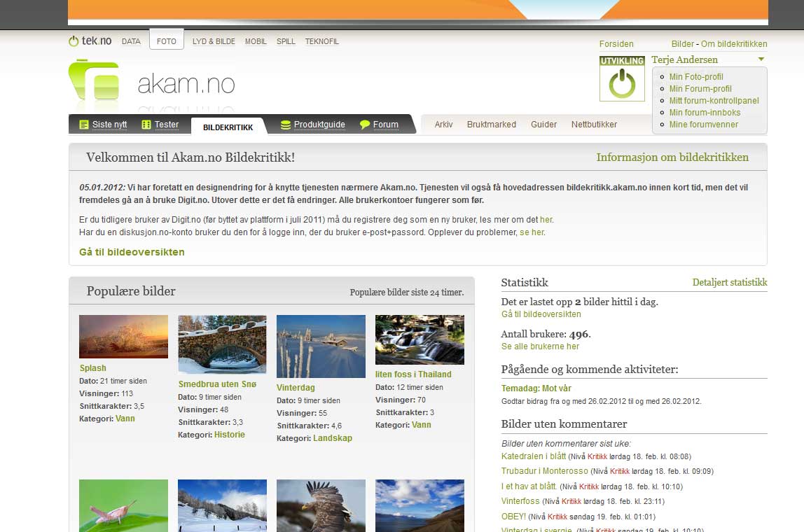Click the orange banner ad at top
The width and height of the screenshot is (804, 532).
418,11
